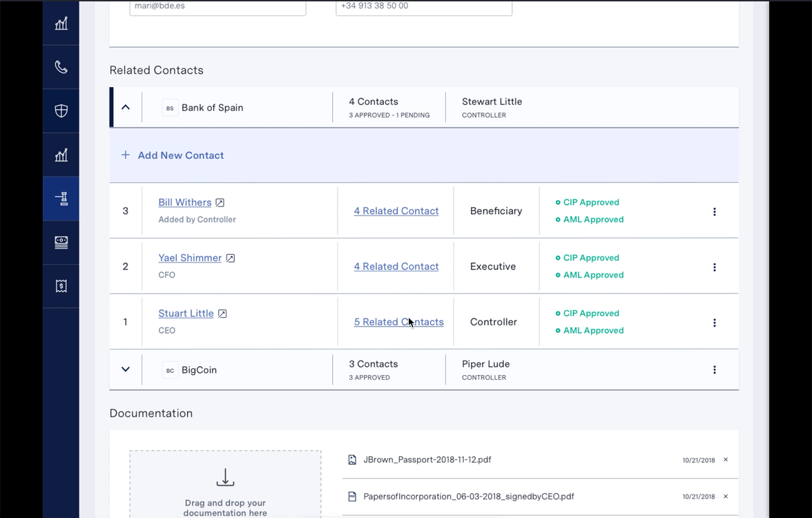Screen dimensions: 812x518
Task: Open the options menu for Bill Withers
Action: (715, 212)
